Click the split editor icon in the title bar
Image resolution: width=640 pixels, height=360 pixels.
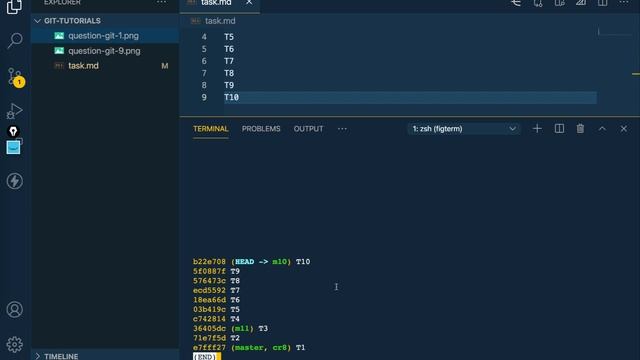[x=602, y=3]
